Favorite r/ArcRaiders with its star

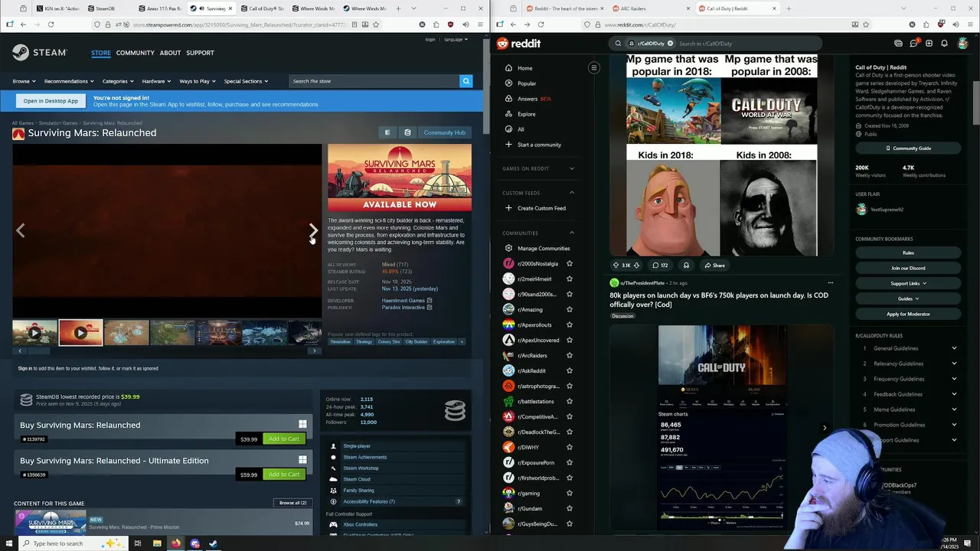pos(569,355)
